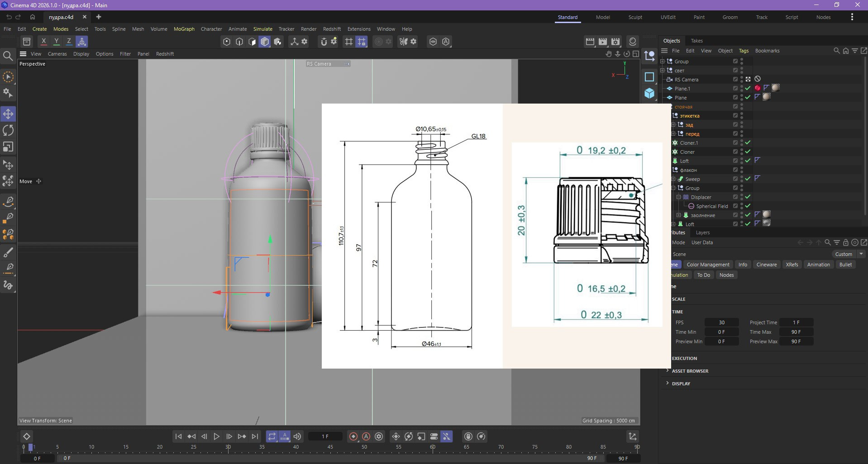Expand the ASSET BROWSER section
The image size is (868, 464).
coord(690,371)
